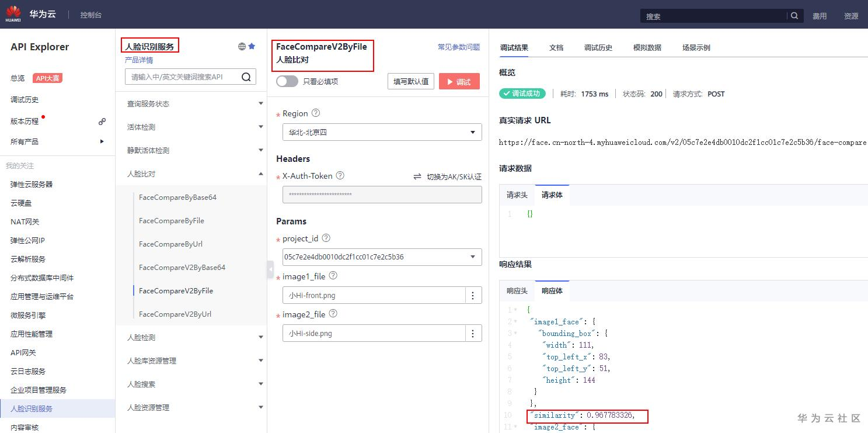Go to 控制台 in the top bar

(x=91, y=15)
